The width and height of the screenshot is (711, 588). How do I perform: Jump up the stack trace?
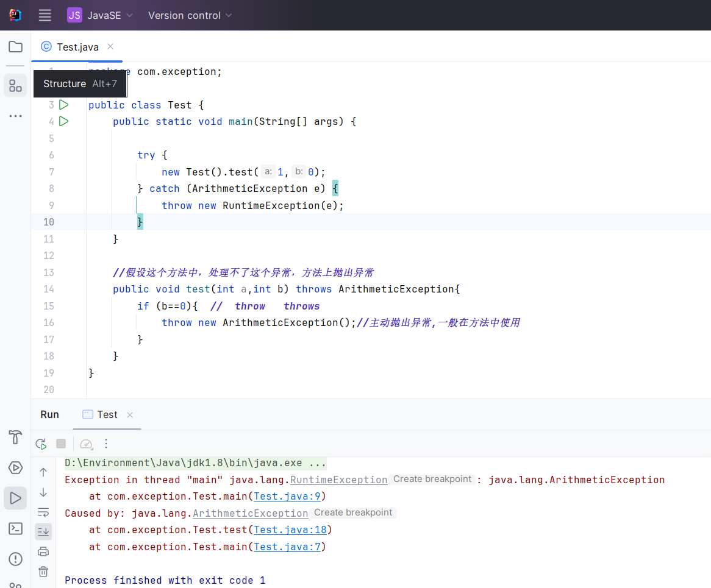pos(43,472)
